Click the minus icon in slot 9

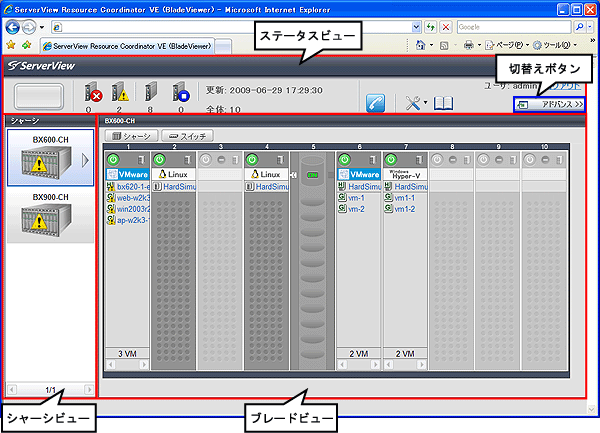499,160
